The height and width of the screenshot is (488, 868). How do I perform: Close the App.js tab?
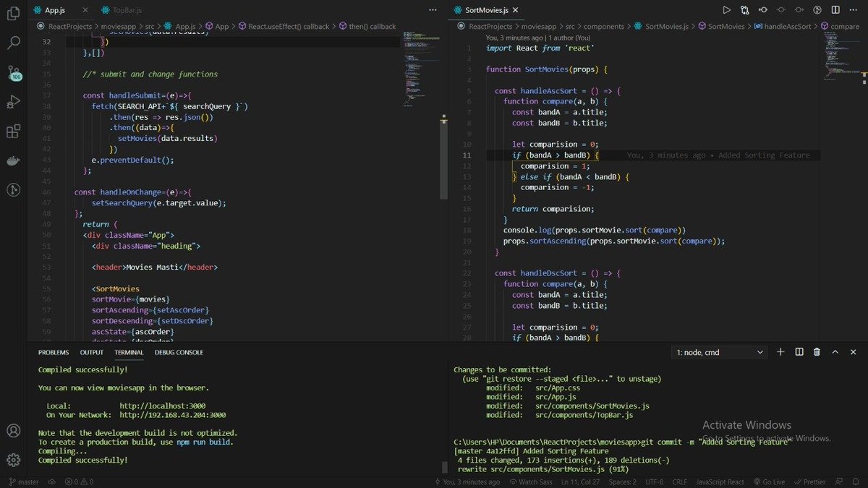tap(85, 10)
